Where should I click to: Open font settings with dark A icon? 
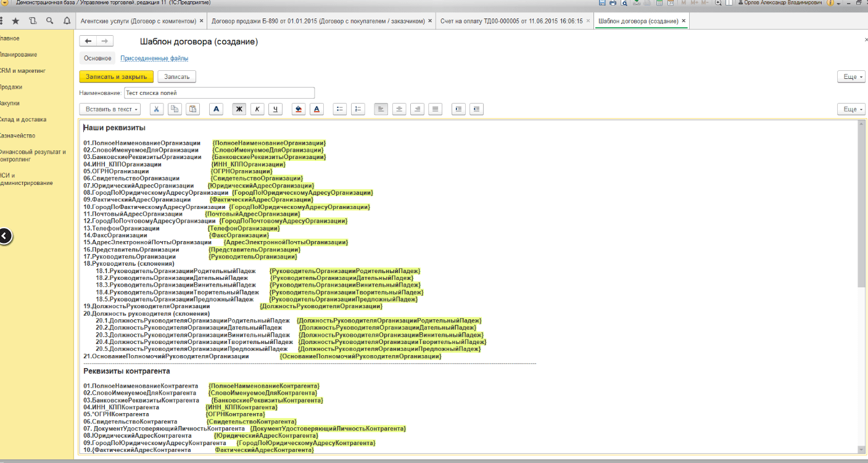coord(216,109)
